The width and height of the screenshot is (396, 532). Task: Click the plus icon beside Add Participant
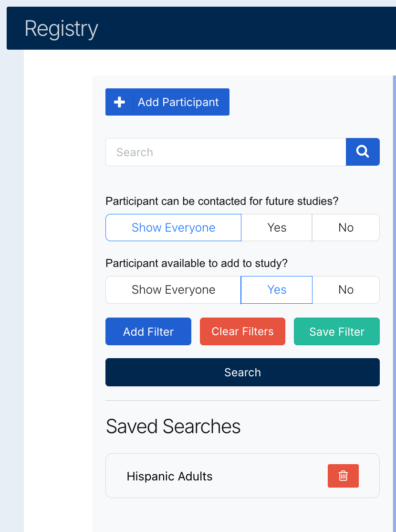coord(119,102)
